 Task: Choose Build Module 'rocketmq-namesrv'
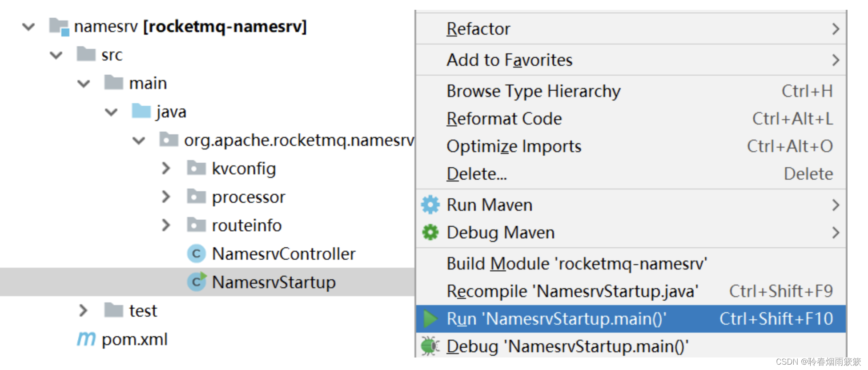click(x=631, y=264)
